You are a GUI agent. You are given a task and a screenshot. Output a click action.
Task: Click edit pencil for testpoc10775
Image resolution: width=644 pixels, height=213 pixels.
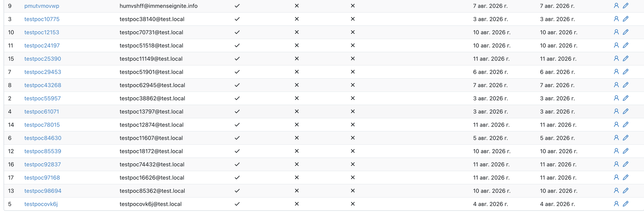point(626,19)
